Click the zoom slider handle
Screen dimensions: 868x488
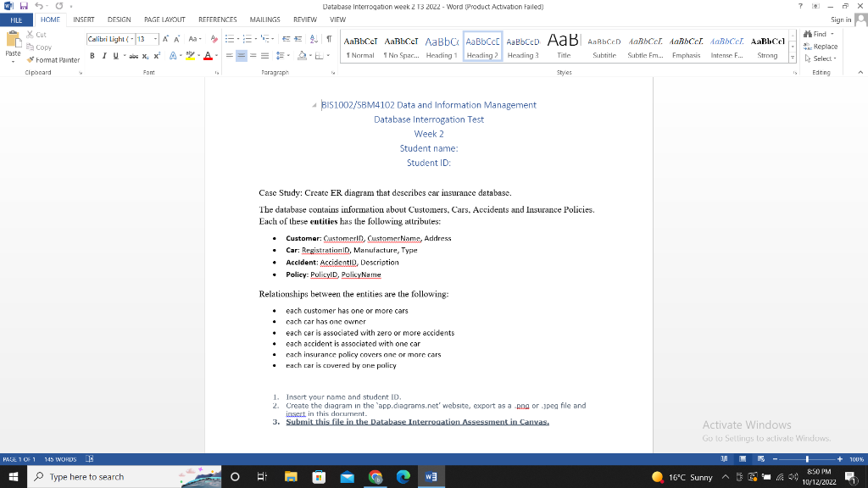click(807, 459)
